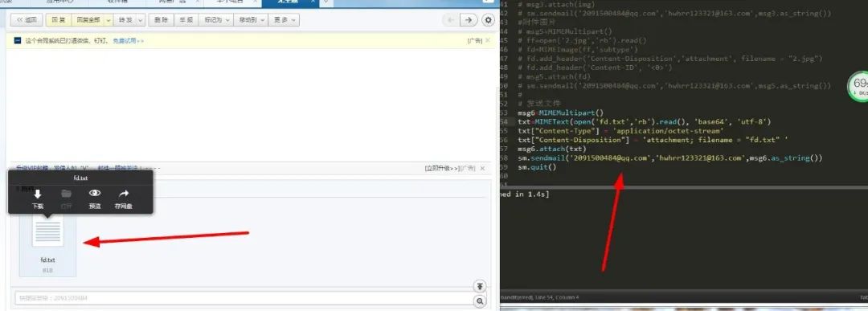Open the 更多 more options dropdown
Screen dimensions: 868x311
pos(284,20)
